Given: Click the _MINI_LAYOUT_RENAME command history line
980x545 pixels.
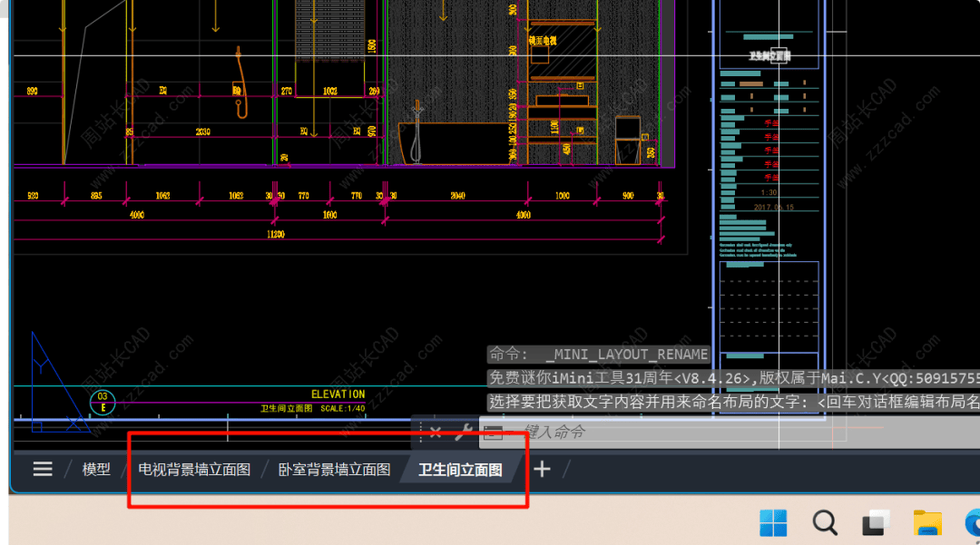Looking at the screenshot, I should tap(599, 355).
